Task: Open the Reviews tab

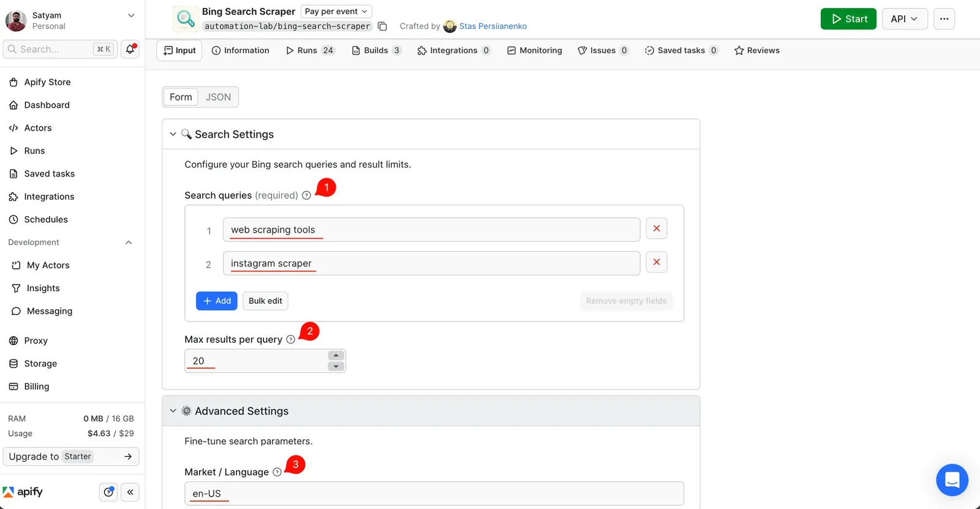Action: click(757, 50)
